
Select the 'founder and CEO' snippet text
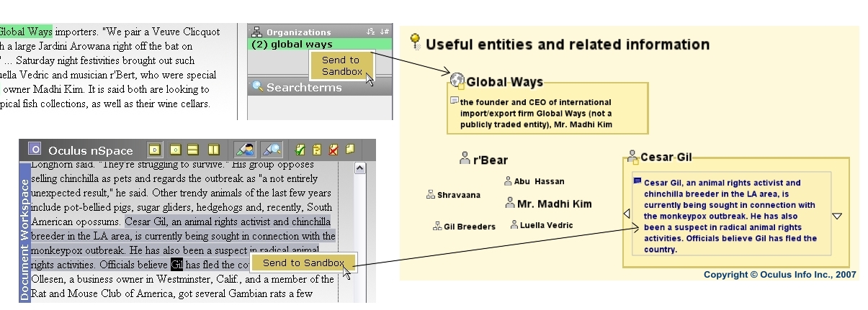pyautogui.click(x=536, y=113)
